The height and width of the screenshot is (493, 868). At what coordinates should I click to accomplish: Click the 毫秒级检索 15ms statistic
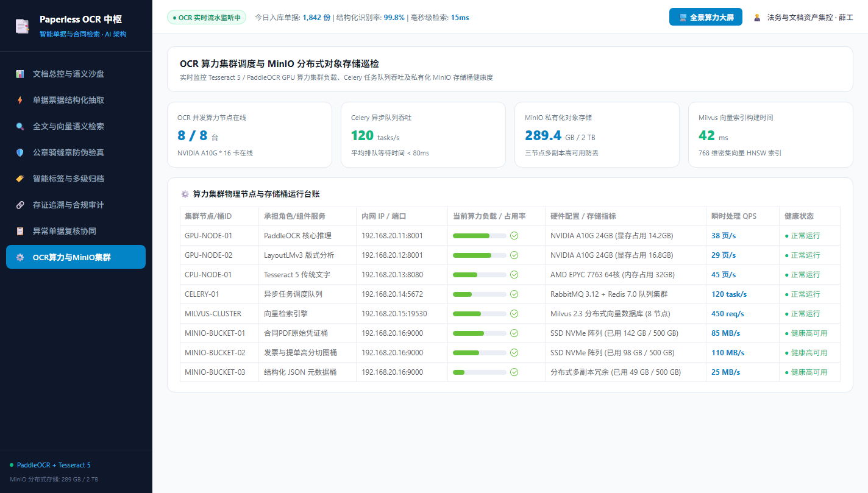coord(439,18)
